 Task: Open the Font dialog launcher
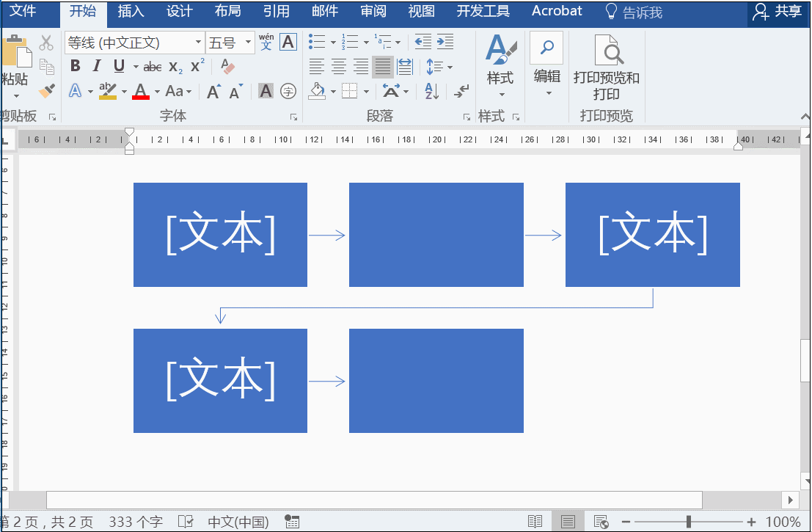[293, 117]
